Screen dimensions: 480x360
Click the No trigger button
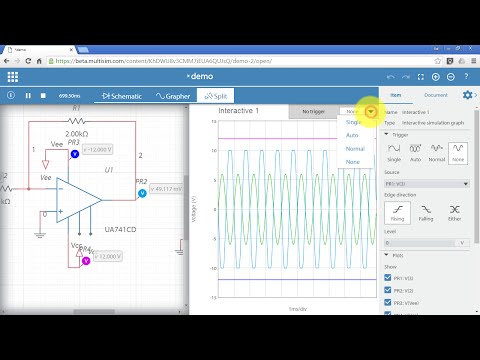click(x=313, y=112)
